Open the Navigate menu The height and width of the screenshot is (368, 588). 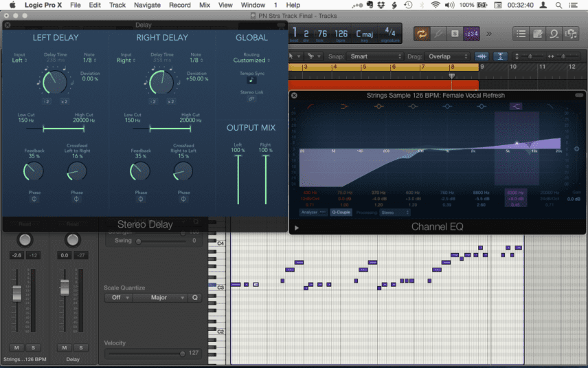tap(148, 5)
